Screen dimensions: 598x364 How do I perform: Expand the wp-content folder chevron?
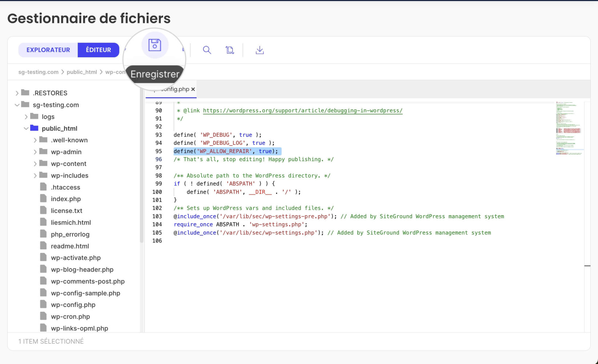(35, 164)
